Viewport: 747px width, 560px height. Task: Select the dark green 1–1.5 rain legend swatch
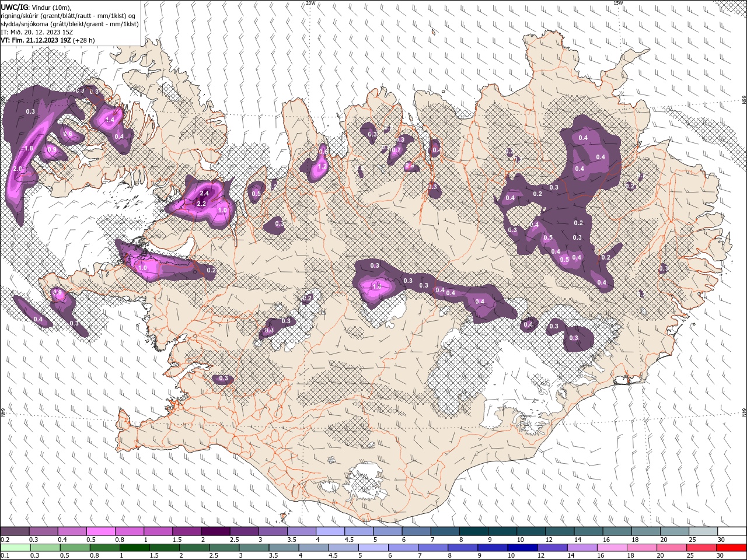tap(135, 548)
